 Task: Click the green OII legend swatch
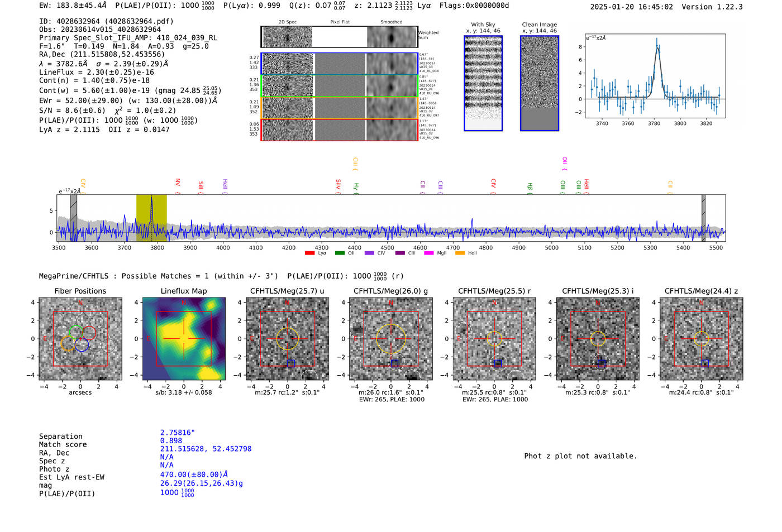(x=340, y=253)
